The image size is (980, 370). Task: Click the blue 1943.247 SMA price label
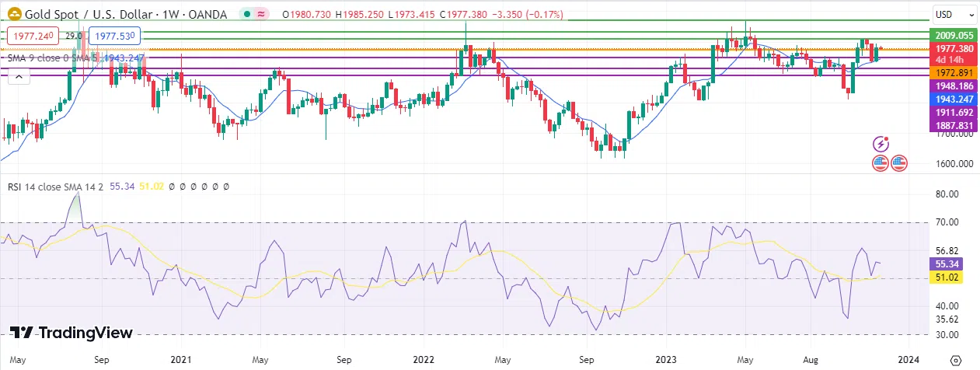point(954,99)
